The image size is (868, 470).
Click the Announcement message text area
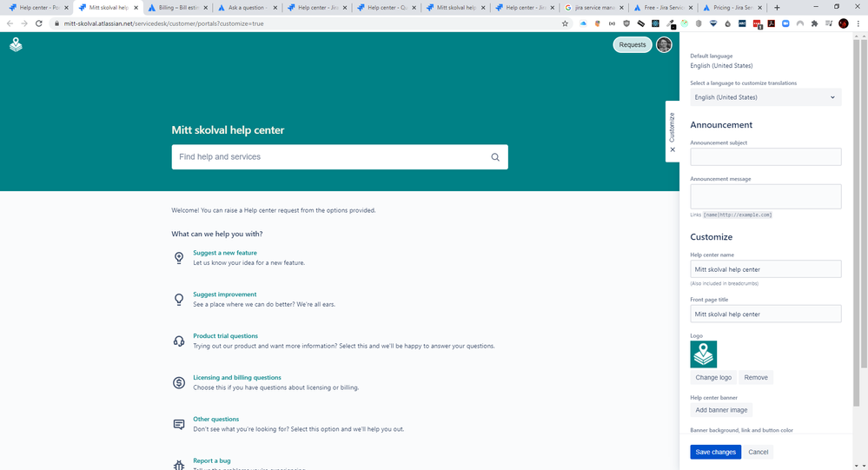point(765,196)
